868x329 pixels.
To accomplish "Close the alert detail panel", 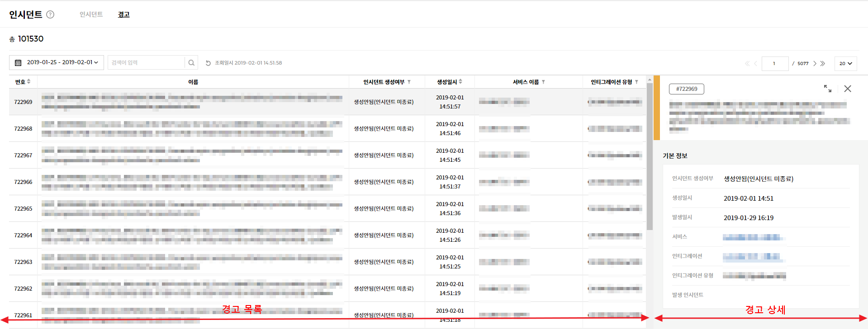I will click(x=847, y=89).
